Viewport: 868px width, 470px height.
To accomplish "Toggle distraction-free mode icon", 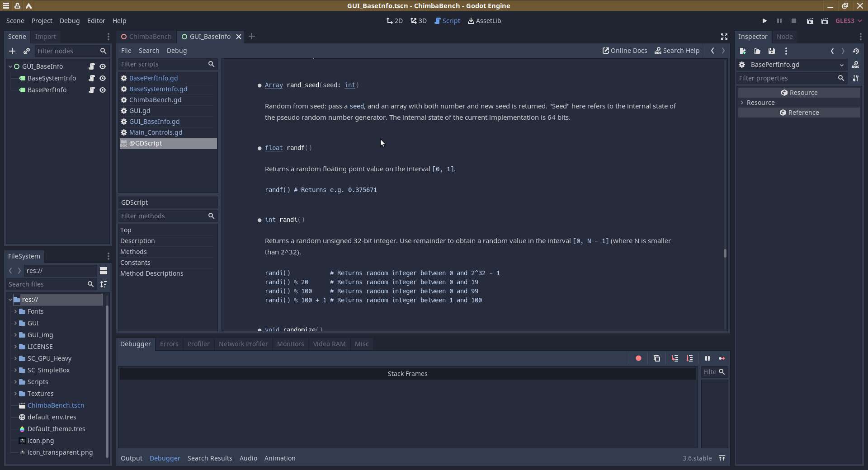I will [x=724, y=37].
